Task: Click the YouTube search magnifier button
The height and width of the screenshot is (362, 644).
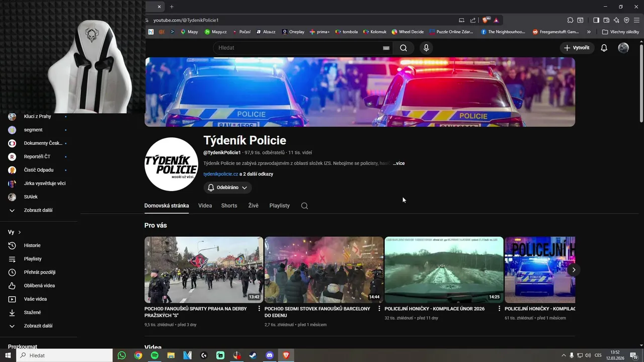Action: click(404, 48)
